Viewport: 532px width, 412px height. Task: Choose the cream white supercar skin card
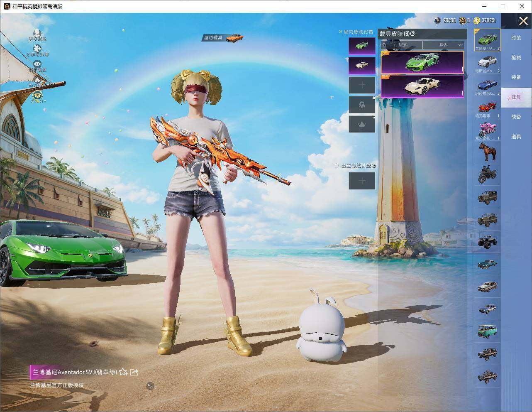click(x=422, y=86)
